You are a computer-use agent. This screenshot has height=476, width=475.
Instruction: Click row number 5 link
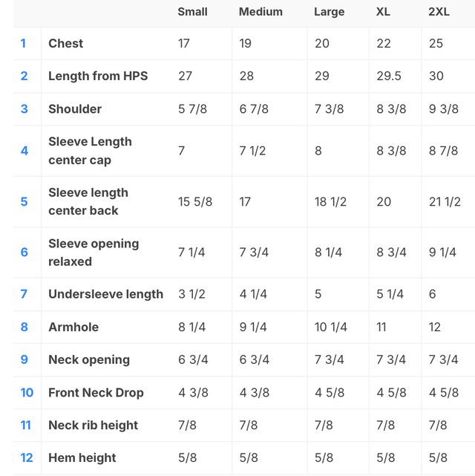coord(24,201)
